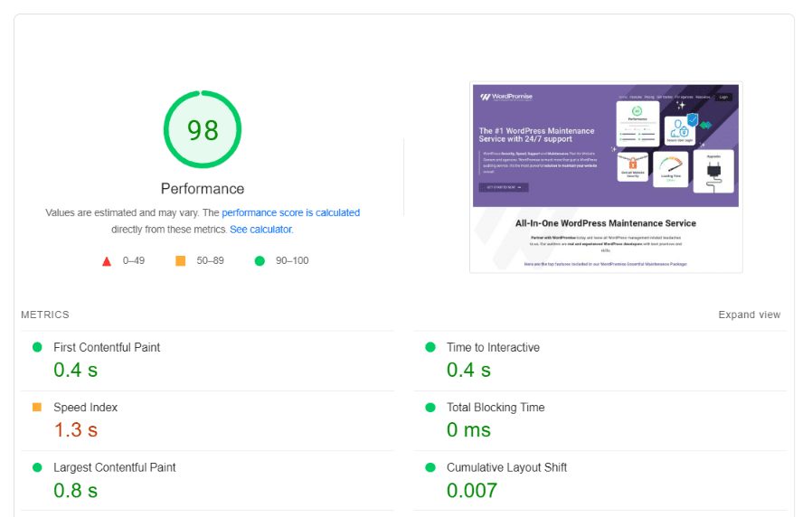The height and width of the screenshot is (517, 812).
Task: Click the '0.4 s' First Contentful Paint value
Action: point(76,370)
